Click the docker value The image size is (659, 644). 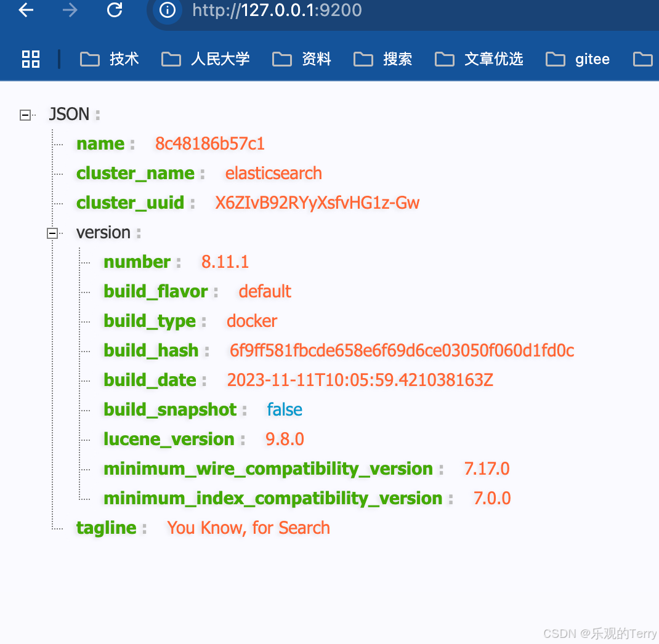(x=252, y=321)
